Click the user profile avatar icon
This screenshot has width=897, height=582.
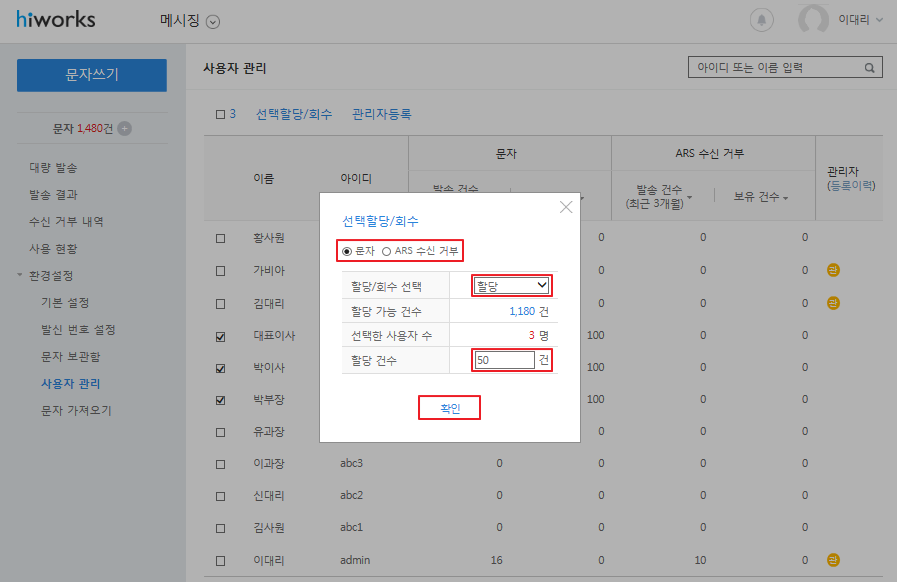coord(813,21)
